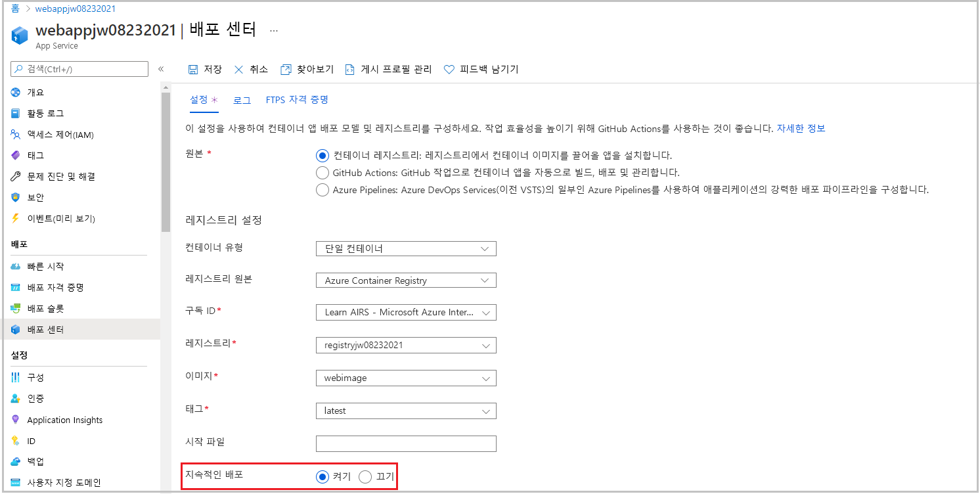The height and width of the screenshot is (494, 980).
Task: Click the 배포 자격 증명 icon
Action: point(16,288)
